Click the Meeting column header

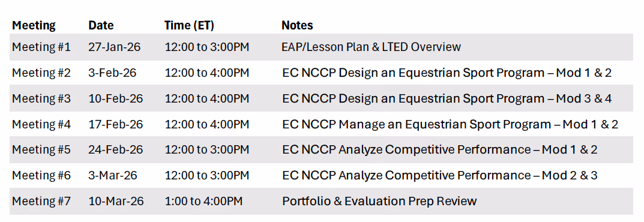[x=34, y=25]
